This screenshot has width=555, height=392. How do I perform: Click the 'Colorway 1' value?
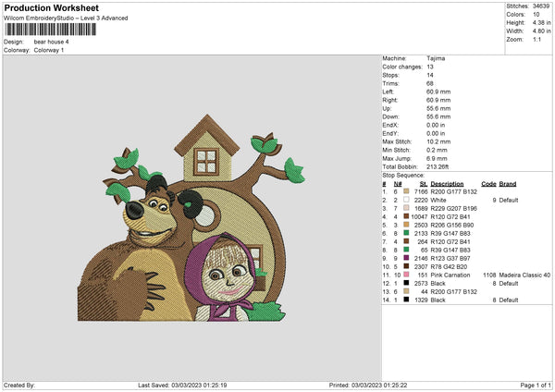click(x=49, y=50)
